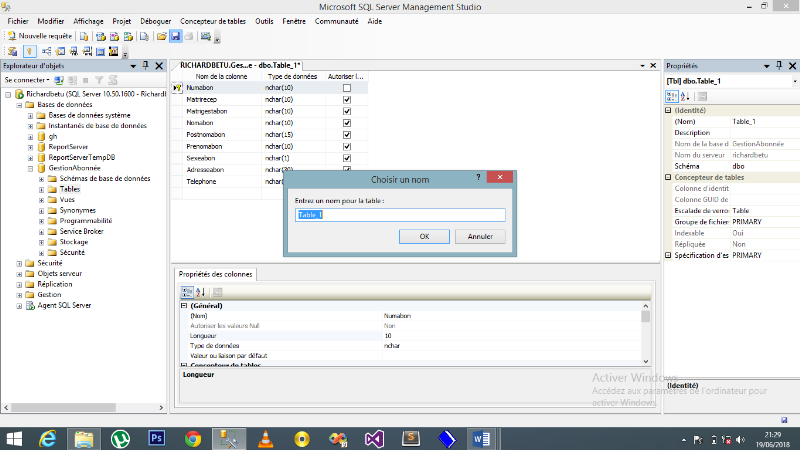
Task: Uncheck Allow Nulls for Postnomabon column
Action: [x=347, y=135]
